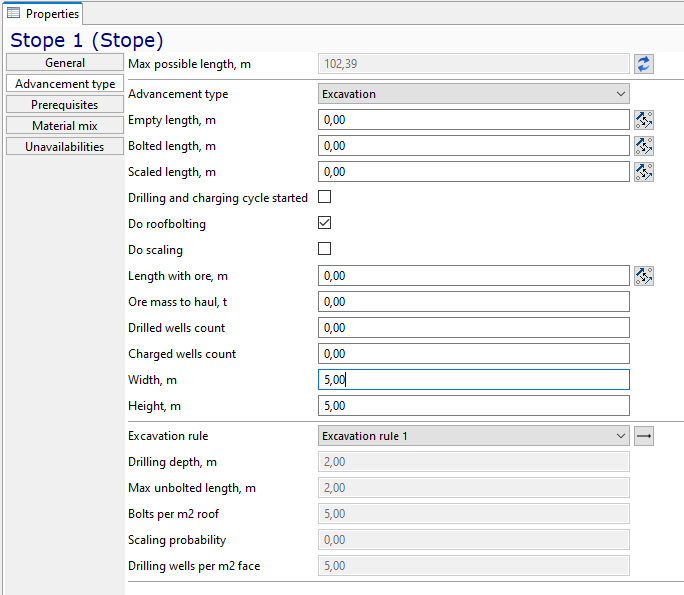Click the Height input field

(x=474, y=406)
